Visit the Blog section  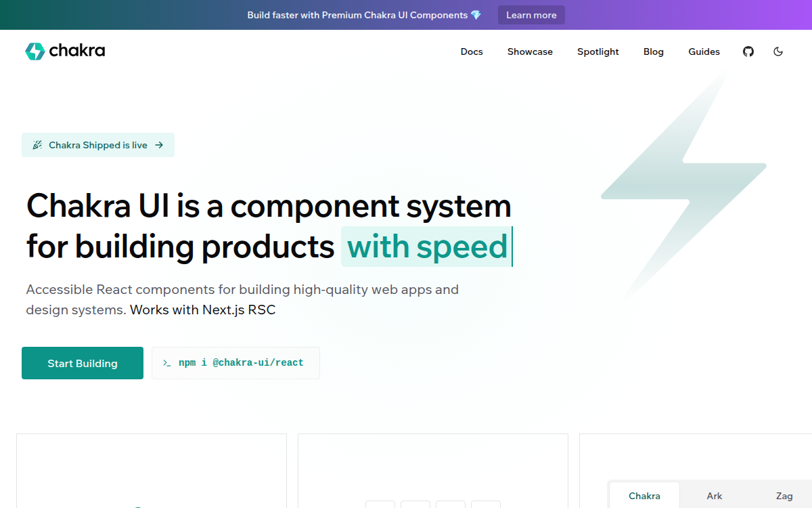654,51
